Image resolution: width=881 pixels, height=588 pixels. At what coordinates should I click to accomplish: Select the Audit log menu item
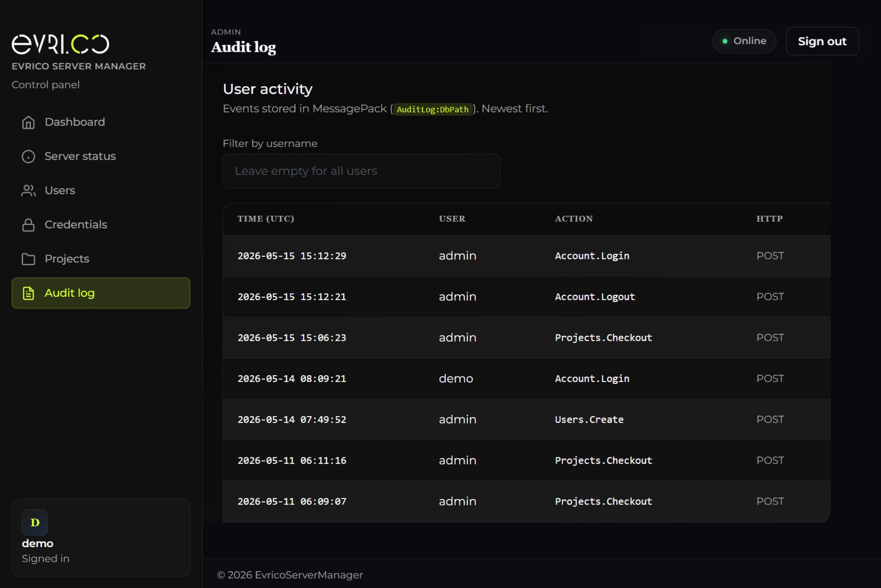coord(101,293)
